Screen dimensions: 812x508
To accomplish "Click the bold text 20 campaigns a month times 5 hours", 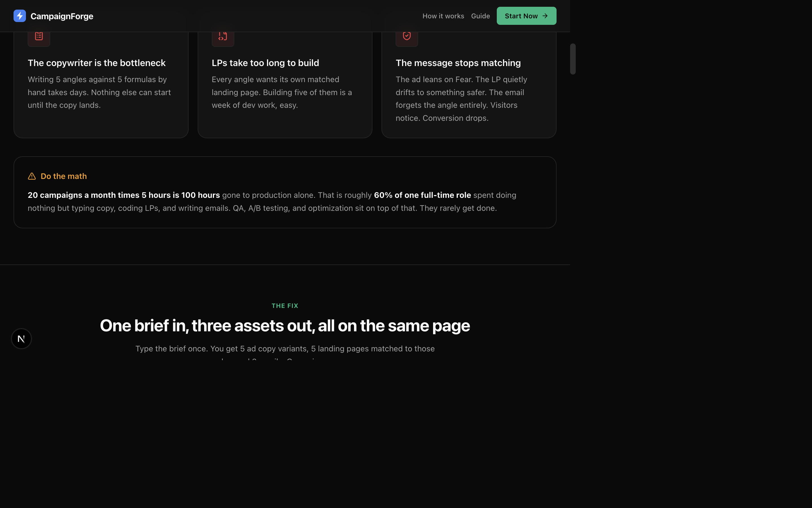I will point(124,195).
